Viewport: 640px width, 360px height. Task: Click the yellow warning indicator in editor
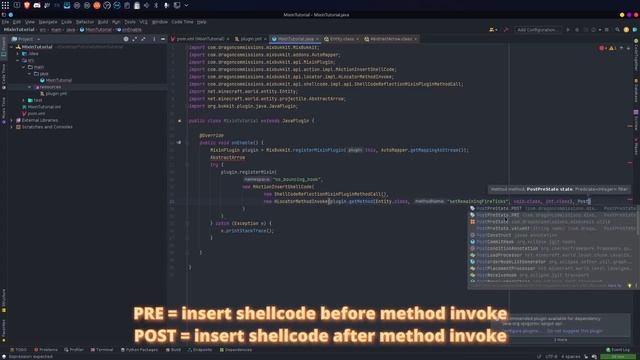pyautogui.click(x=613, y=48)
